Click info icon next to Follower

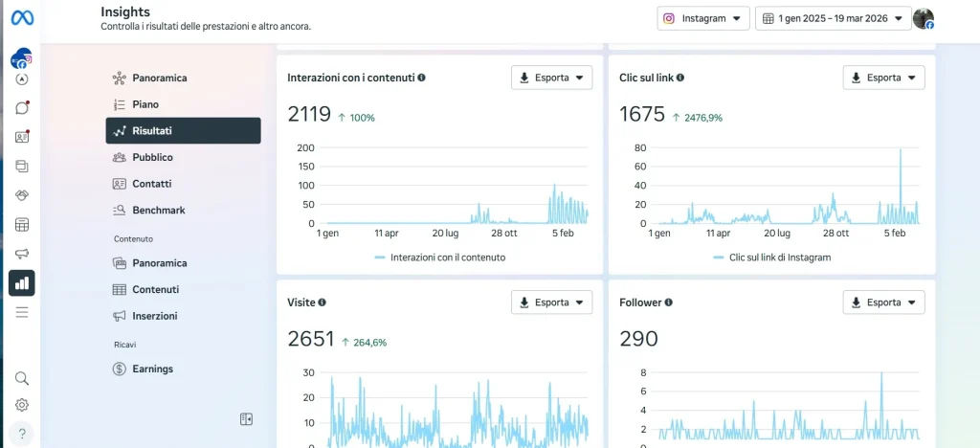click(x=669, y=302)
